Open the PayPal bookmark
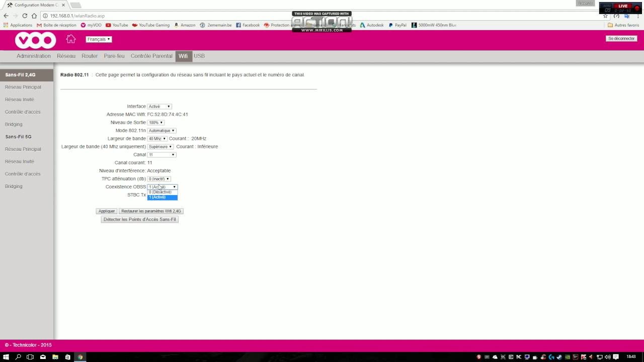 click(x=397, y=25)
